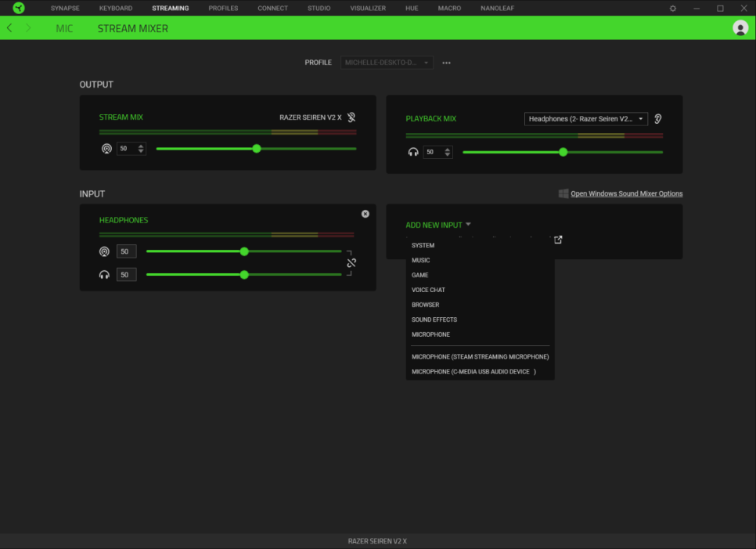The image size is (756, 549).
Task: Open the Profile dropdown
Action: [387, 63]
